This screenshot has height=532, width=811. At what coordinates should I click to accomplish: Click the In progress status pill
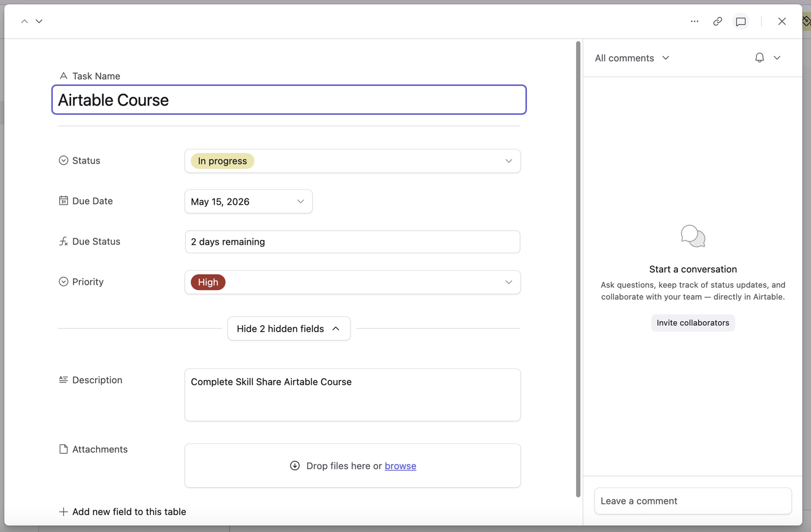222,161
